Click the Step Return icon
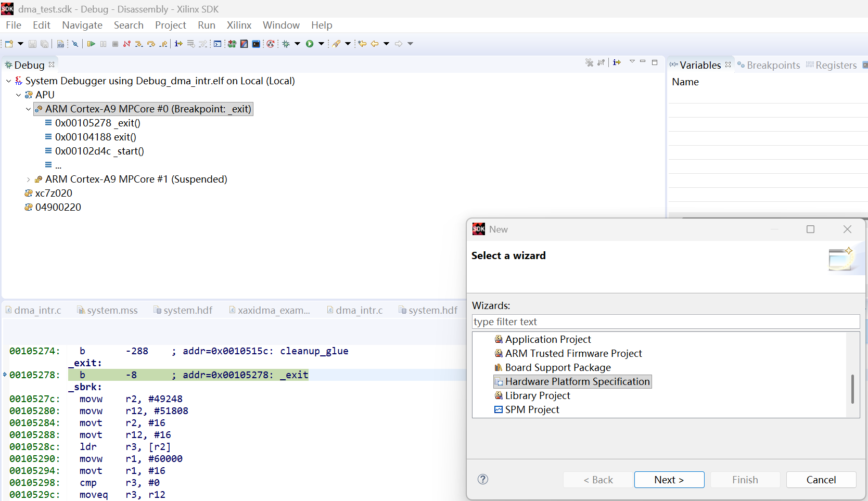Viewport: 868px width, 501px height. (x=163, y=44)
